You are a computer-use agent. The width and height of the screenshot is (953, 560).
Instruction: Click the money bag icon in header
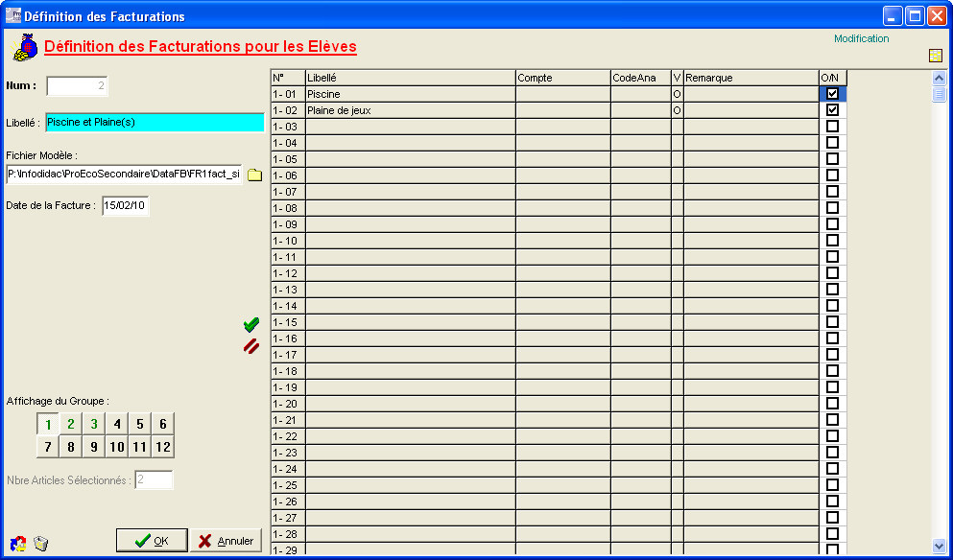click(x=25, y=47)
